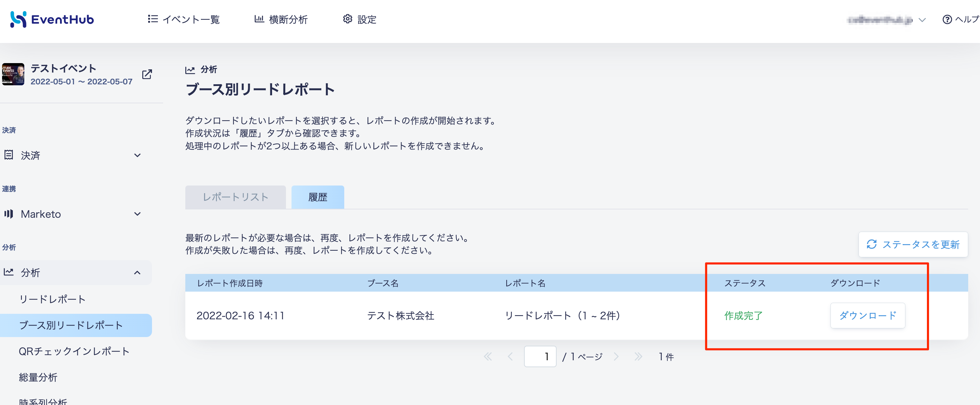Select the 履歴 tab
980x405 pixels.
[318, 197]
